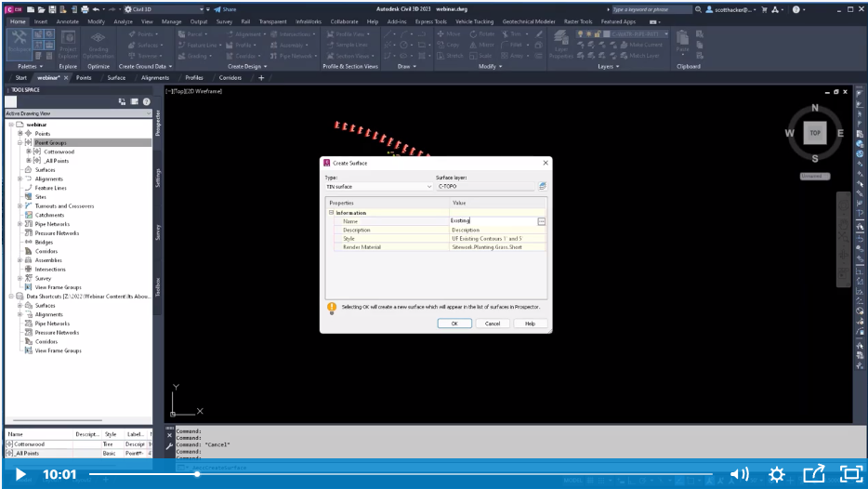Play the video with the play button
This screenshot has height=489, width=868.
coord(20,474)
